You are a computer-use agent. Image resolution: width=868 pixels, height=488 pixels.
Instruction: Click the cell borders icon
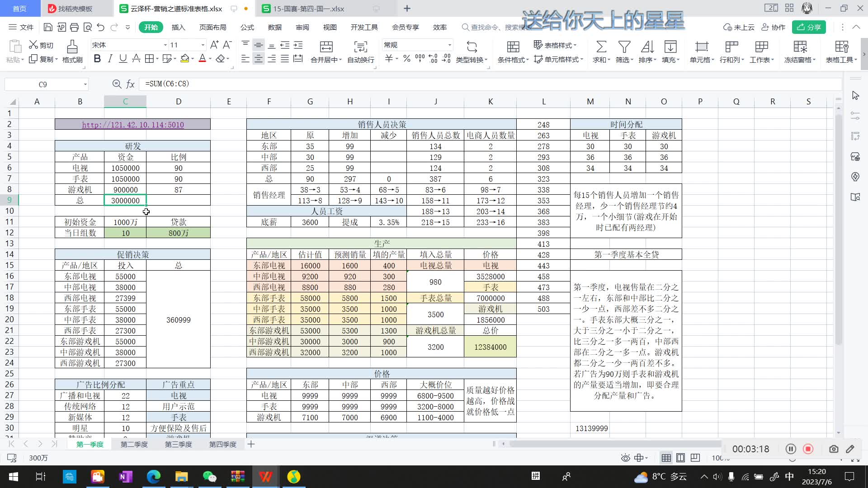149,59
